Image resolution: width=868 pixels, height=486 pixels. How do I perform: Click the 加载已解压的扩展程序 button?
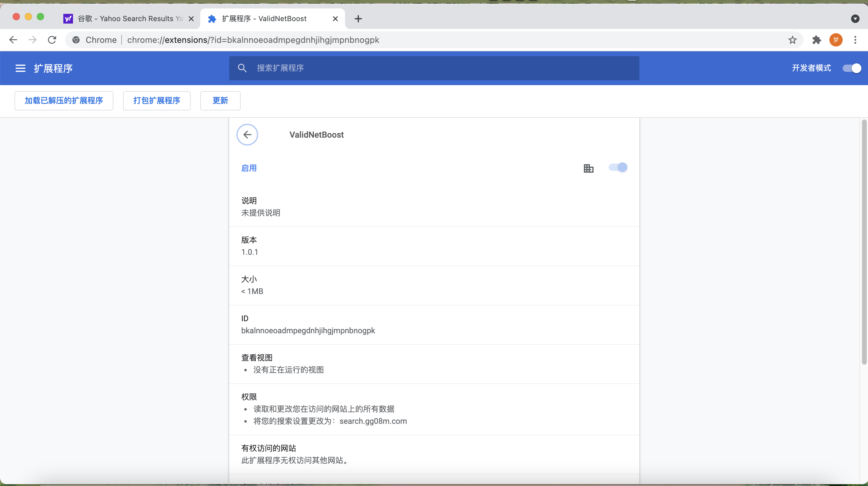click(64, 101)
